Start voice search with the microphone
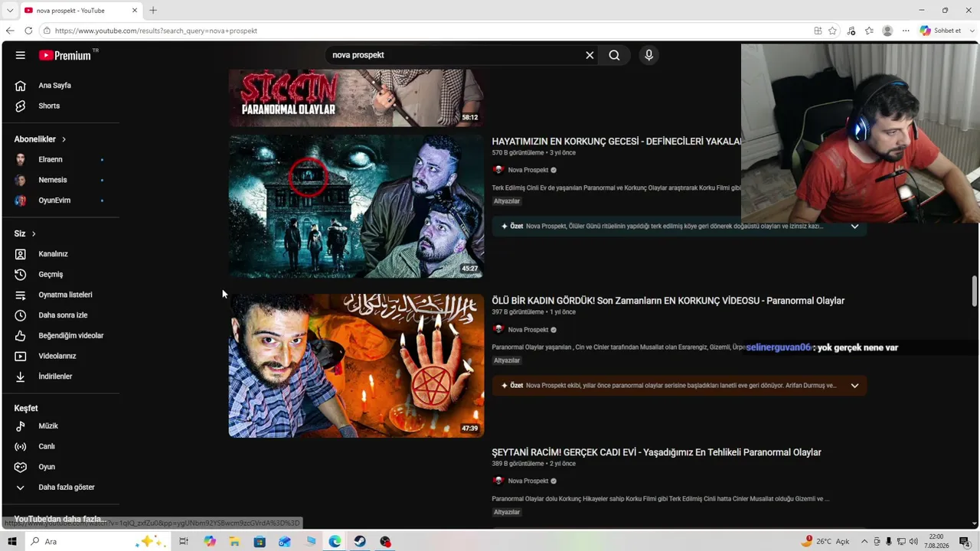980x551 pixels. click(648, 55)
